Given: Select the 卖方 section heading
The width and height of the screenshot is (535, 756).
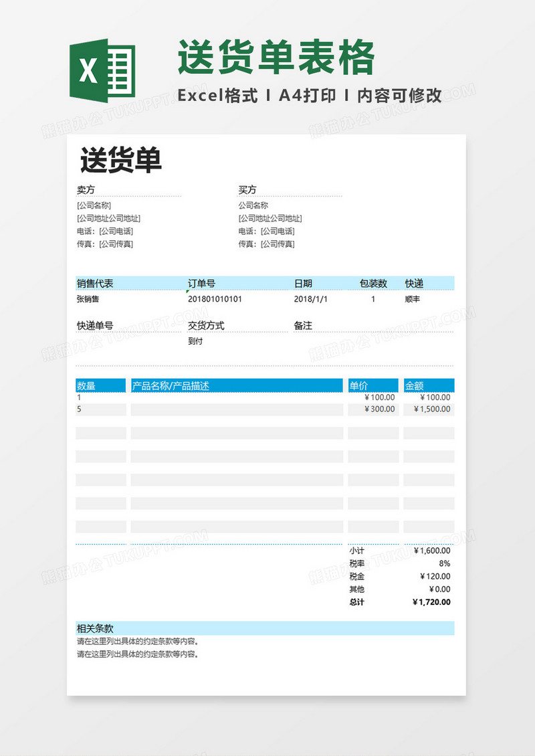Looking at the screenshot, I should (86, 190).
